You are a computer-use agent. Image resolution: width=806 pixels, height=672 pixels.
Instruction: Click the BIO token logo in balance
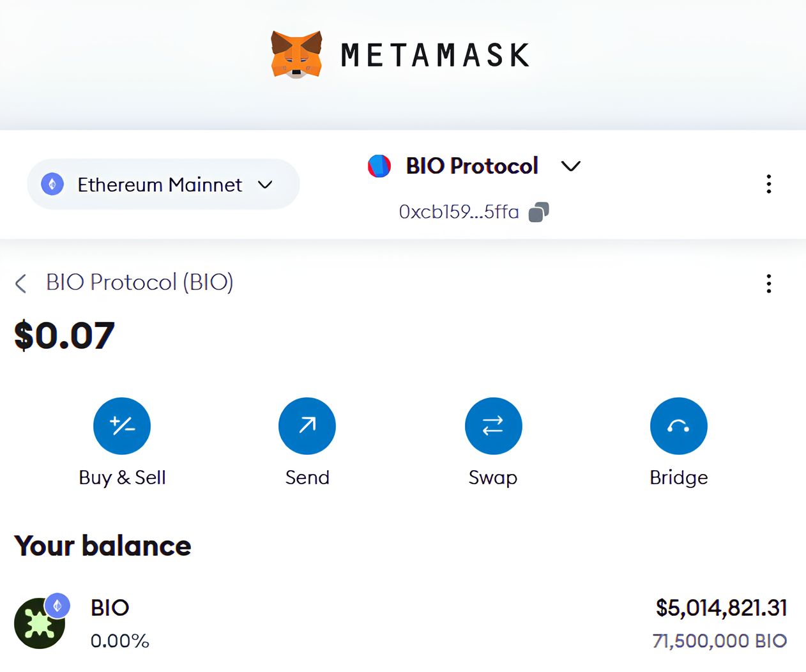click(40, 623)
